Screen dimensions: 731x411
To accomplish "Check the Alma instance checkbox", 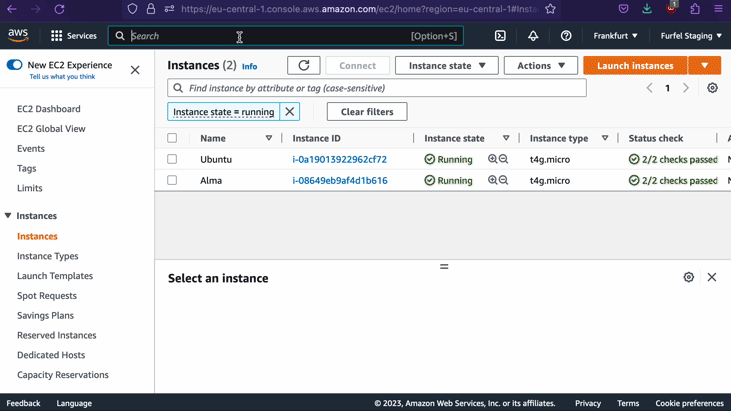I will click(172, 180).
